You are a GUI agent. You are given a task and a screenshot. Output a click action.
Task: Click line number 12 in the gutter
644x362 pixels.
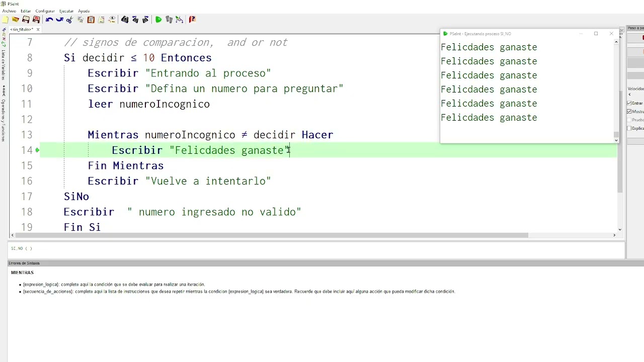tap(27, 120)
